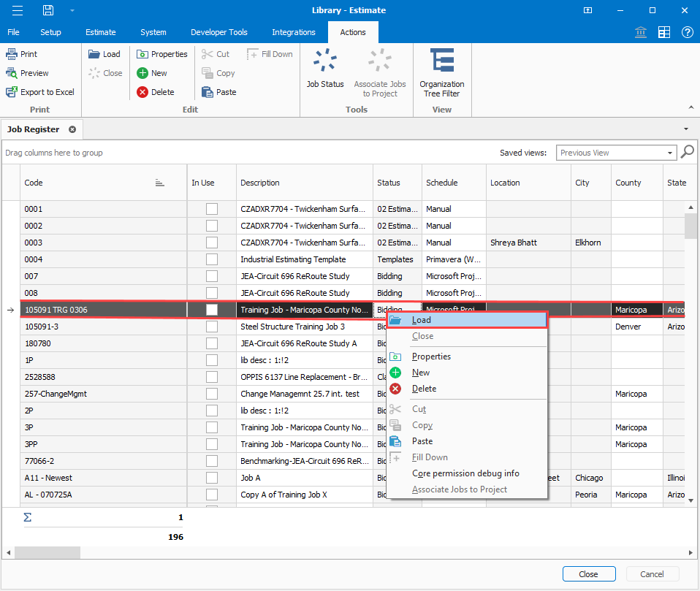Screen dimensions: 700x591
Task: Tick the In Use checkbox for job 0001
Action: pyautogui.click(x=212, y=209)
